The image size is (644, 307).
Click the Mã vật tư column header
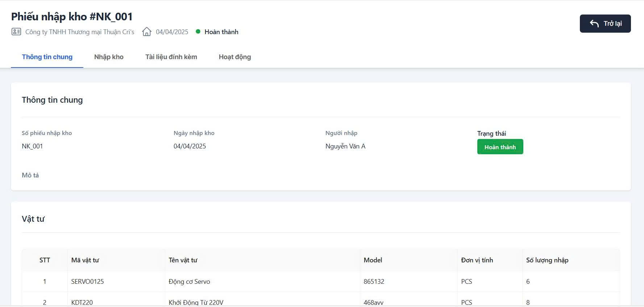[85, 260]
